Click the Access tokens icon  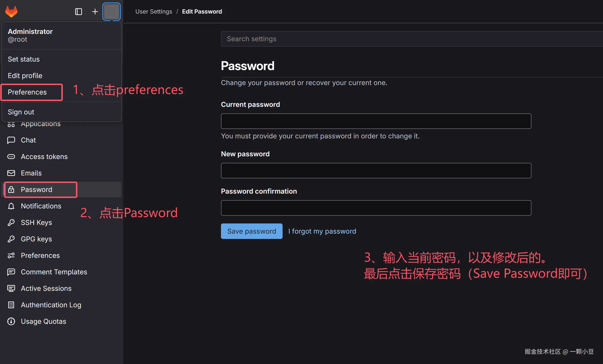tap(11, 157)
